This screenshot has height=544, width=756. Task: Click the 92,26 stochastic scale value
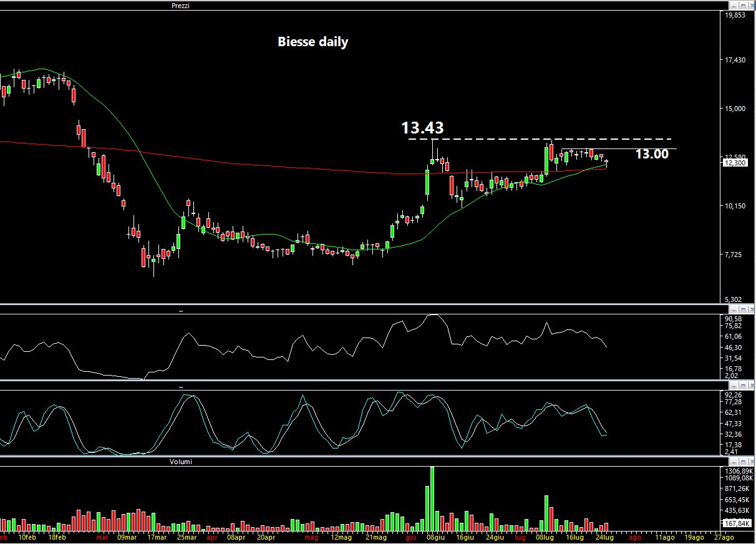point(733,395)
